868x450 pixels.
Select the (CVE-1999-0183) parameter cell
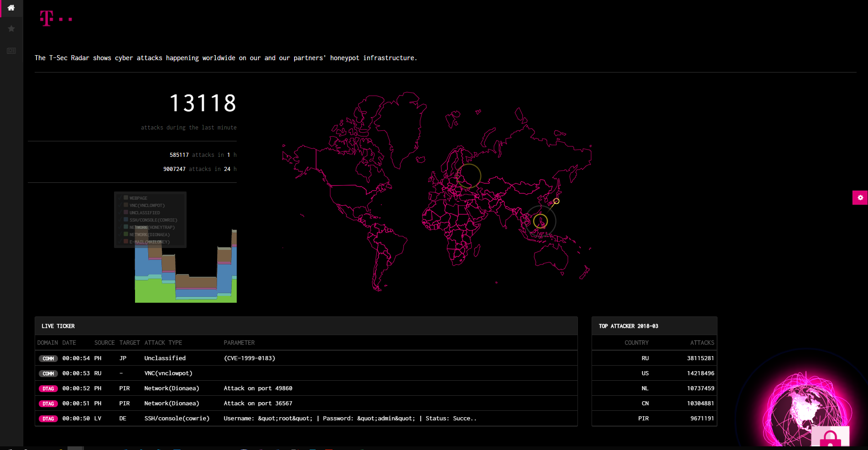pos(249,358)
